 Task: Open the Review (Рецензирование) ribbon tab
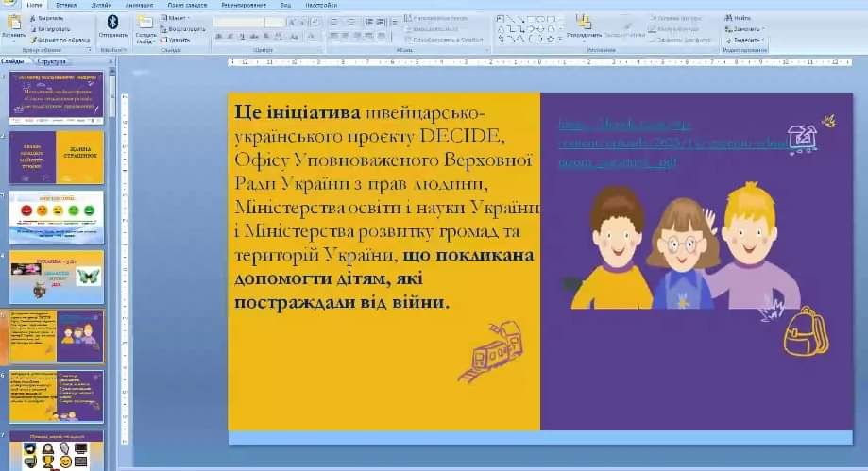[244, 5]
